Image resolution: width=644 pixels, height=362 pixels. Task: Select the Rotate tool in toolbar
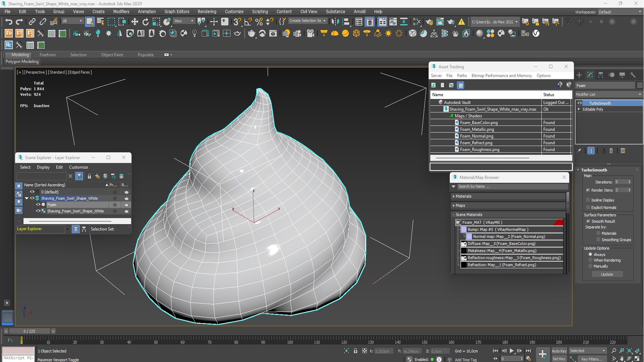click(145, 22)
